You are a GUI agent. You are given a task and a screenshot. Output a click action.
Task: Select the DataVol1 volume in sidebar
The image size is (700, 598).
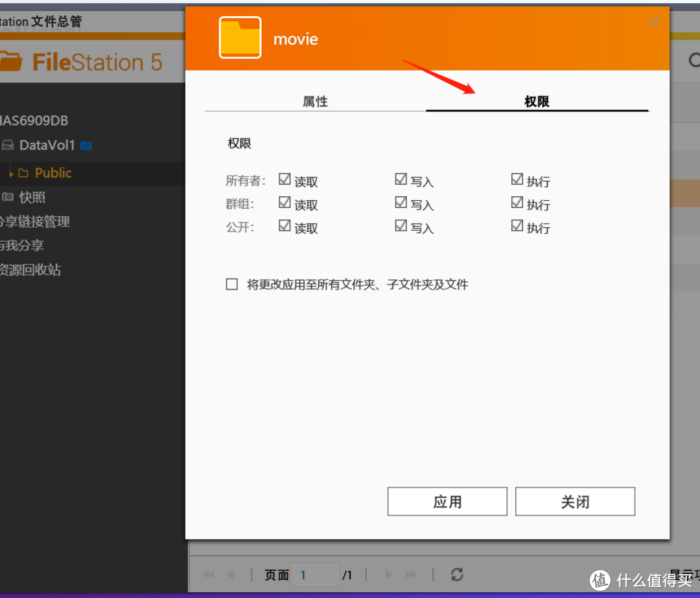(47, 145)
